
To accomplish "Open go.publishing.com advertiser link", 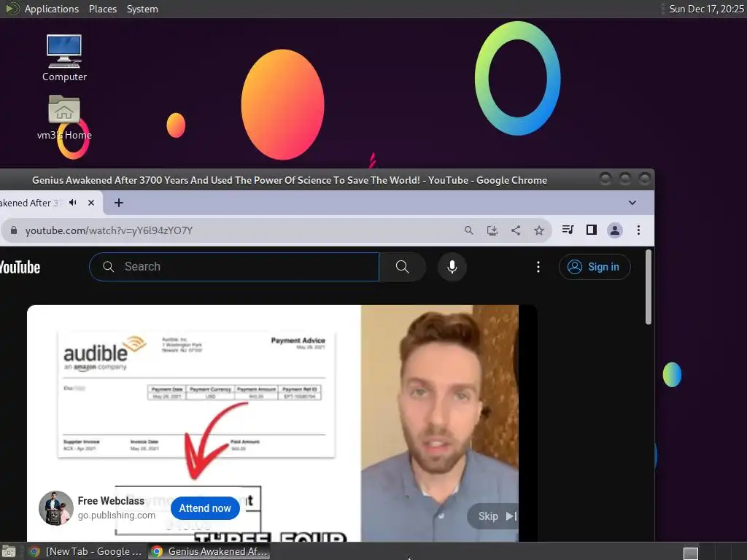I will [x=117, y=516].
